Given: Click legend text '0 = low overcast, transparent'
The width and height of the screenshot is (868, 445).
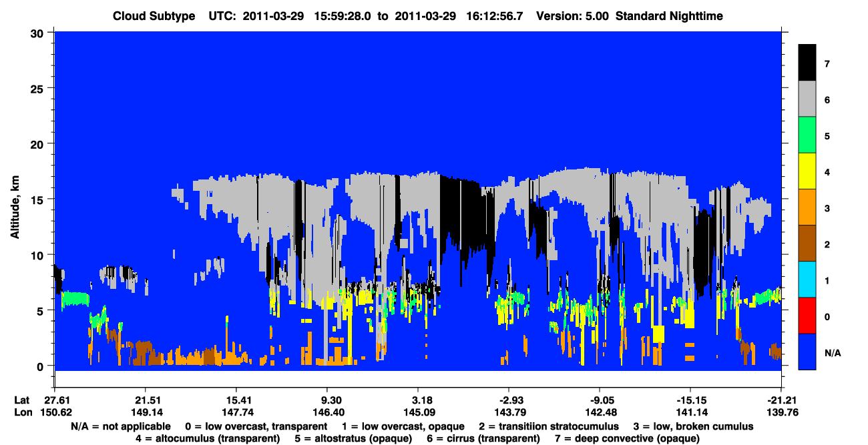Looking at the screenshot, I should pos(256,426).
